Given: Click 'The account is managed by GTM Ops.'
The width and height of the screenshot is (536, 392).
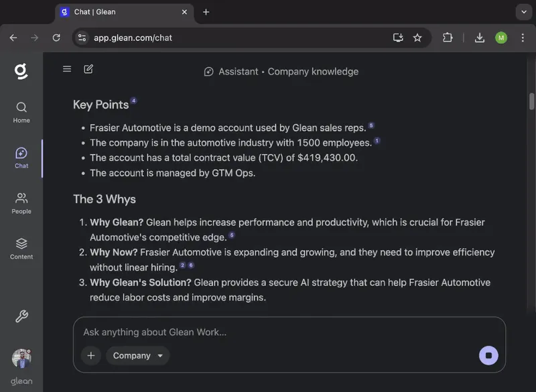Looking at the screenshot, I should click(x=173, y=173).
